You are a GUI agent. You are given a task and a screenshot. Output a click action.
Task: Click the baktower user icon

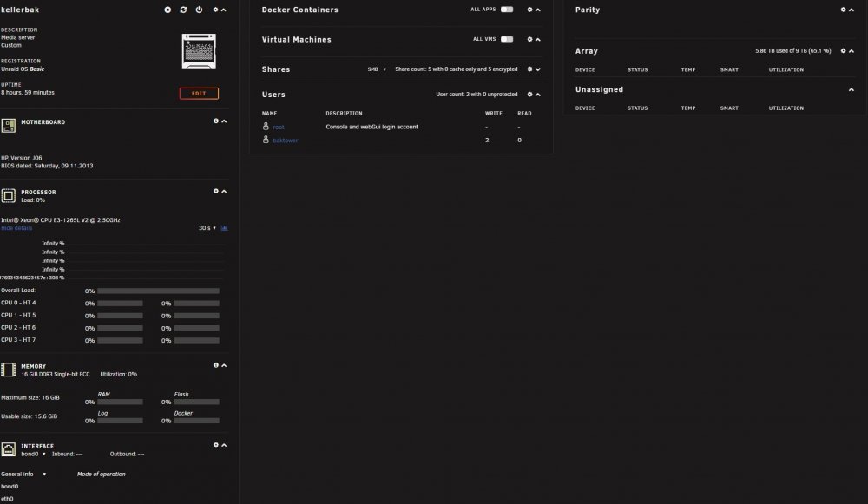[266, 140]
